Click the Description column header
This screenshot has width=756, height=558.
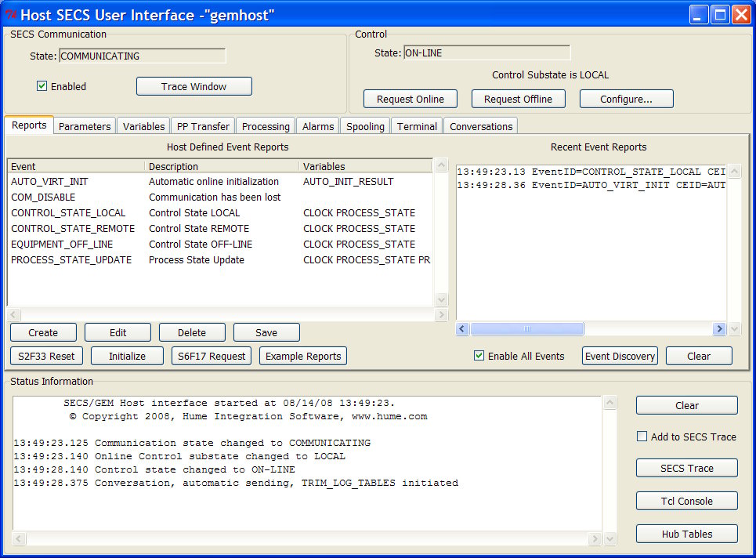pos(222,166)
